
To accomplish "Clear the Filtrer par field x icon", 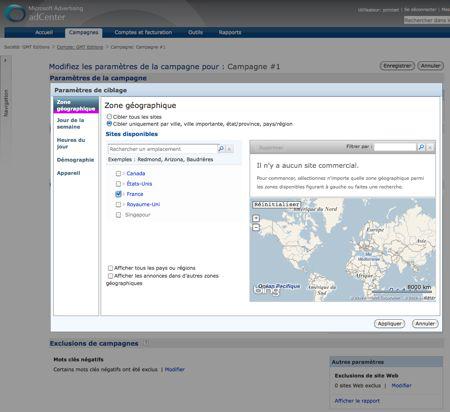I will (x=430, y=147).
